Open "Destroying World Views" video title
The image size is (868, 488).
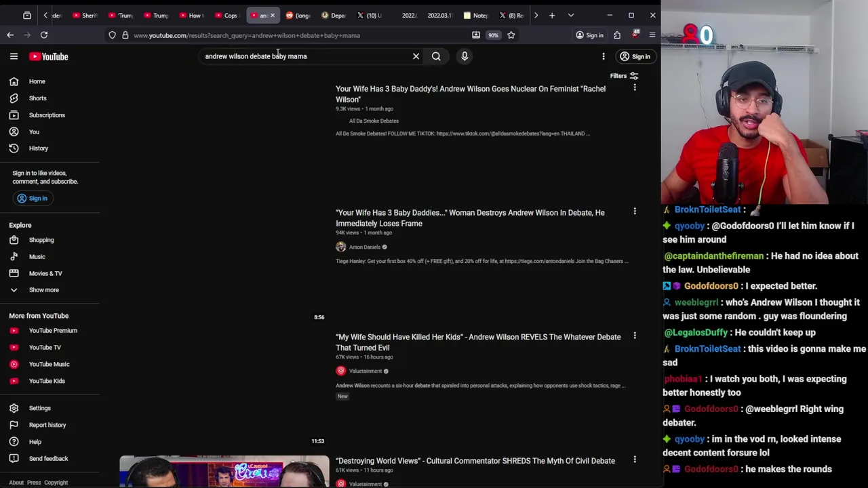pos(475,461)
